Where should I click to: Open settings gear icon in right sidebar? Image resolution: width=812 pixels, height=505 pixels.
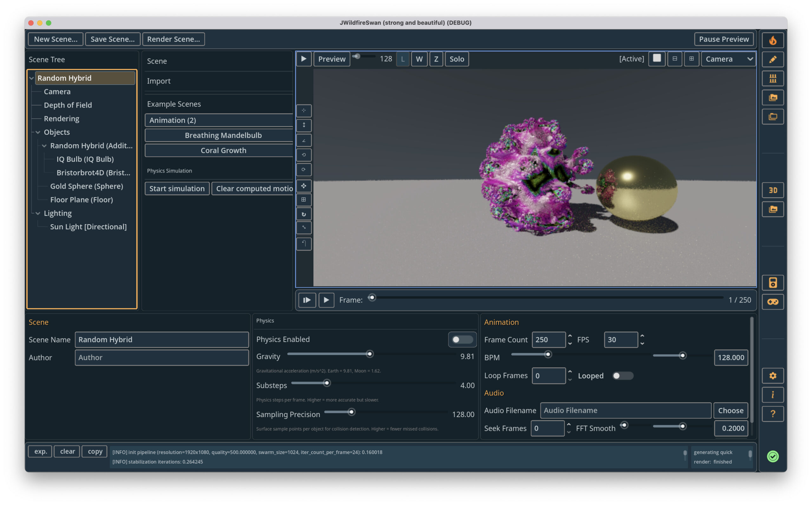[772, 375]
